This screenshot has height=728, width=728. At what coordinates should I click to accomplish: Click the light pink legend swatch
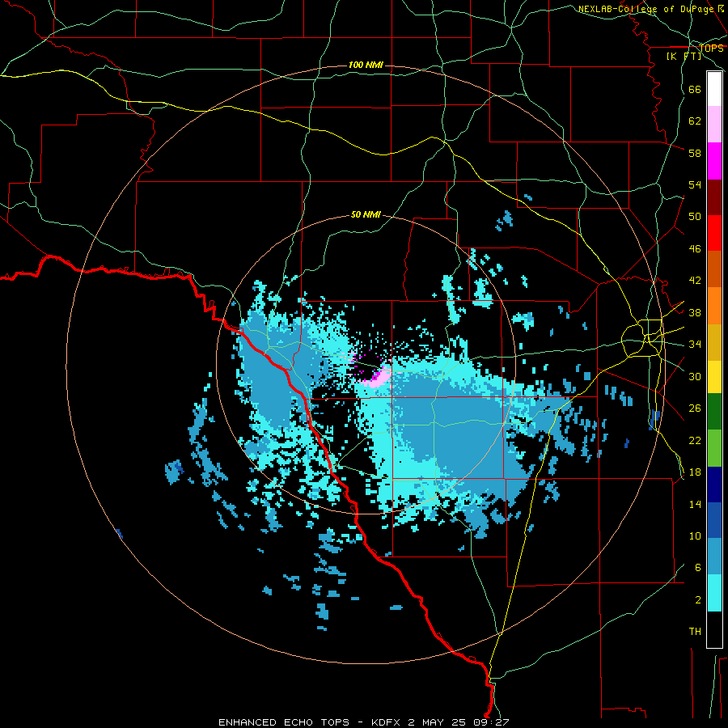tap(714, 125)
